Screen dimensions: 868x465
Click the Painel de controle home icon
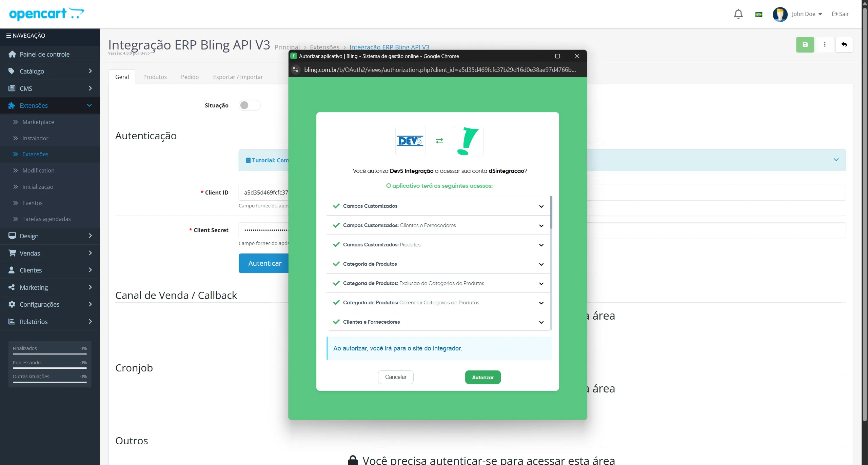pyautogui.click(x=12, y=54)
